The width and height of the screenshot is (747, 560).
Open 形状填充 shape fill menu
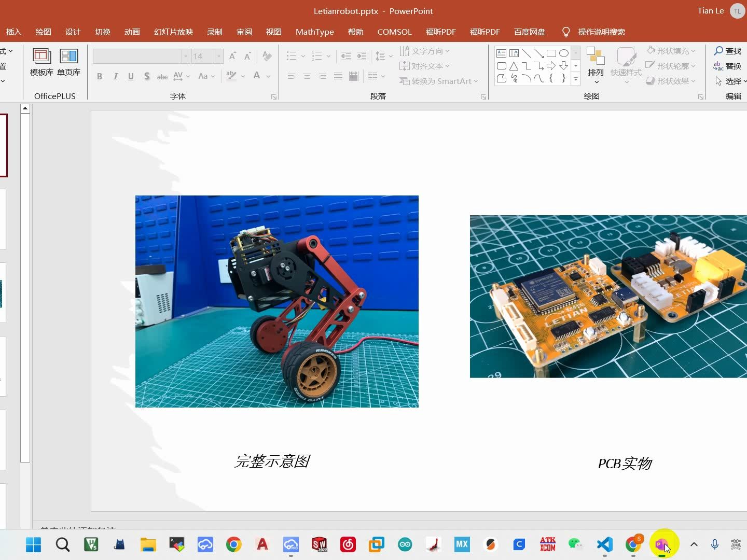pos(671,51)
